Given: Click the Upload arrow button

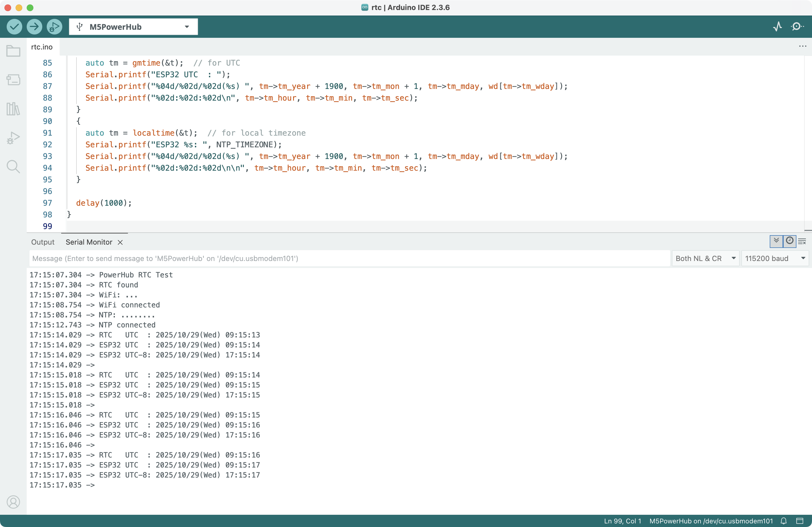Looking at the screenshot, I should (34, 27).
